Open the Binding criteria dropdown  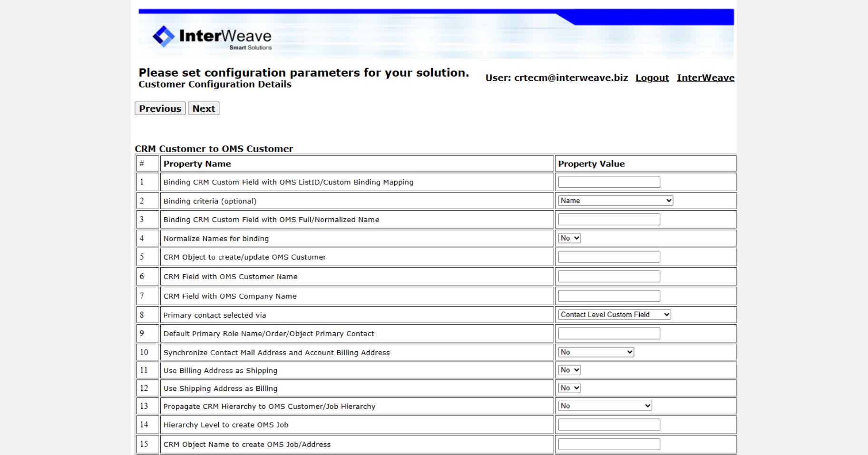(615, 201)
